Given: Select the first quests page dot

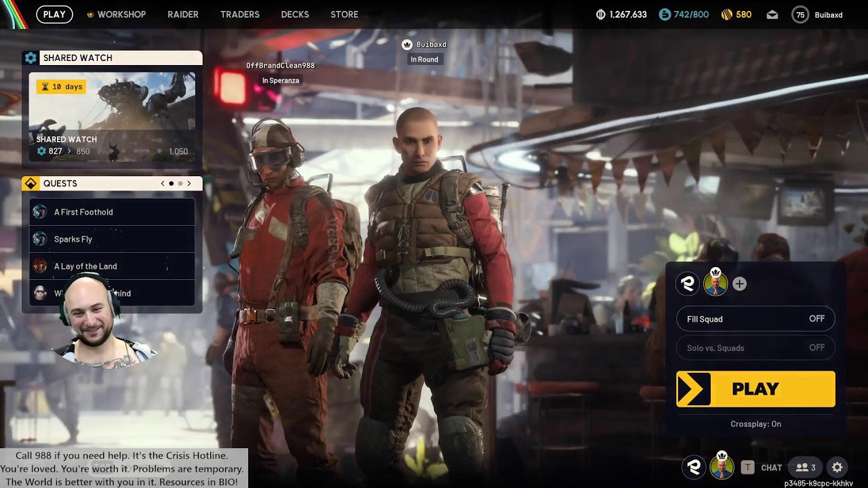Looking at the screenshot, I should pyautogui.click(x=171, y=184).
